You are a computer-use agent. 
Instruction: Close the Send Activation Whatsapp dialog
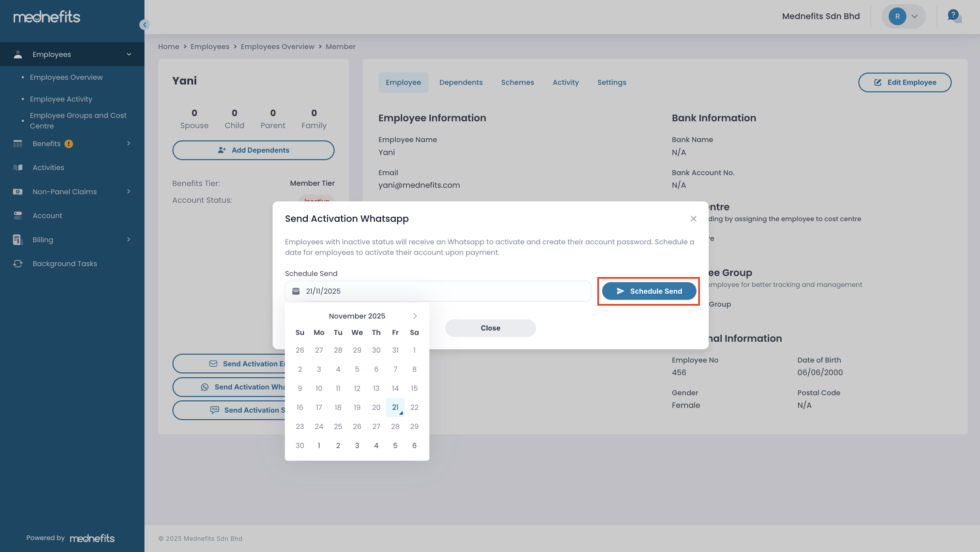coord(693,219)
